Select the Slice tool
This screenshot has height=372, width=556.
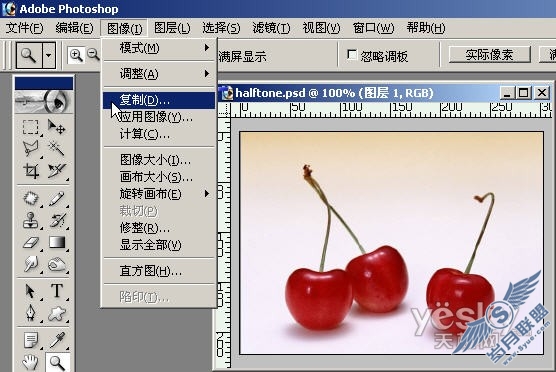(x=56, y=171)
